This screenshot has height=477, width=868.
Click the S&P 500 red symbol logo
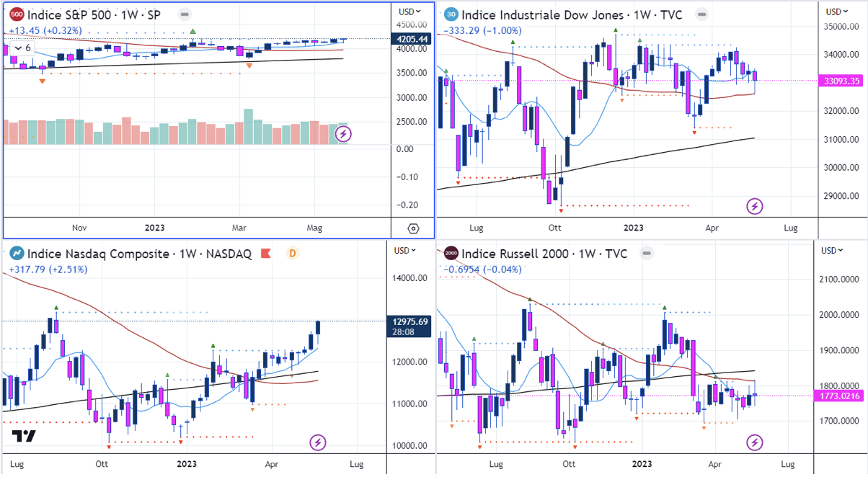(x=17, y=14)
